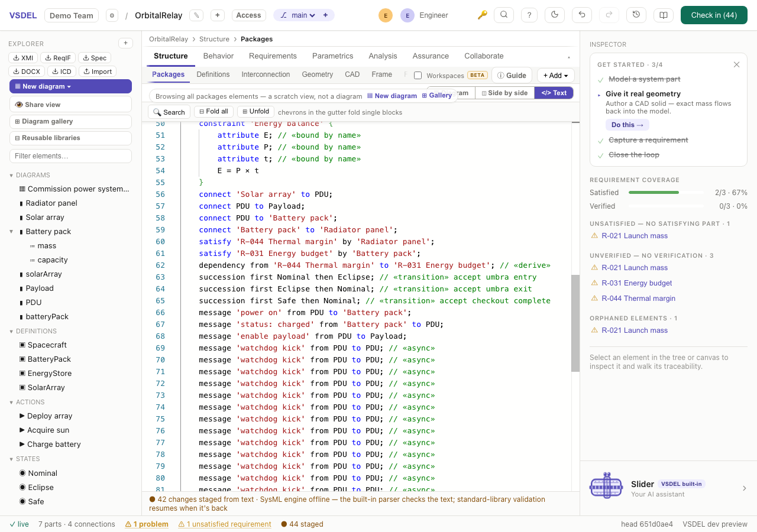This screenshot has height=532, width=757.
Task: Open the + Add dropdown
Action: tap(556, 76)
